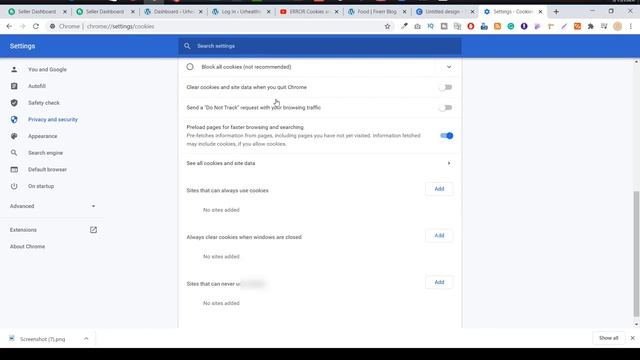Add site to always clear cookies on close
This screenshot has height=360, width=640.
439,236
